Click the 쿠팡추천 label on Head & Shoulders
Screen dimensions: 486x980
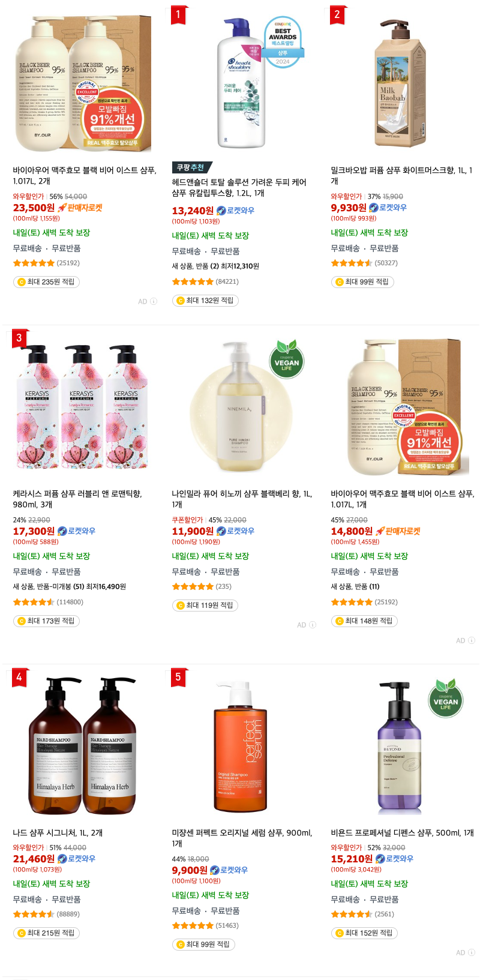191,167
